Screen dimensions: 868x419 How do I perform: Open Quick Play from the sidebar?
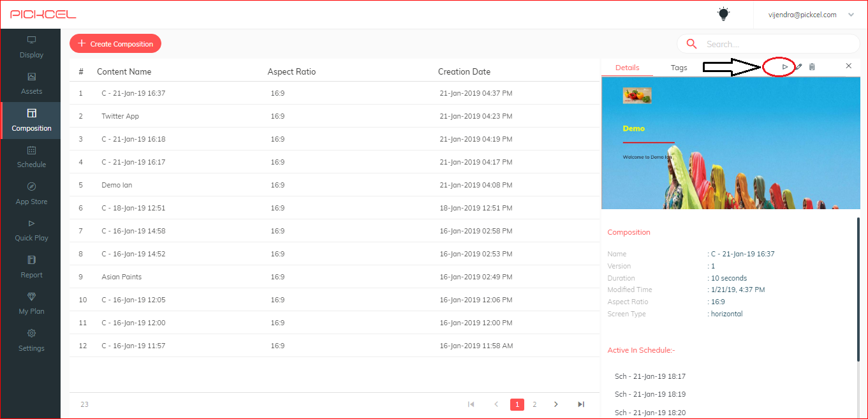(31, 230)
